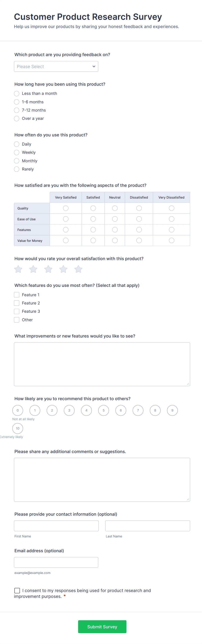Pick 7 on the recommendation scale
202x644 pixels.
coord(138,410)
